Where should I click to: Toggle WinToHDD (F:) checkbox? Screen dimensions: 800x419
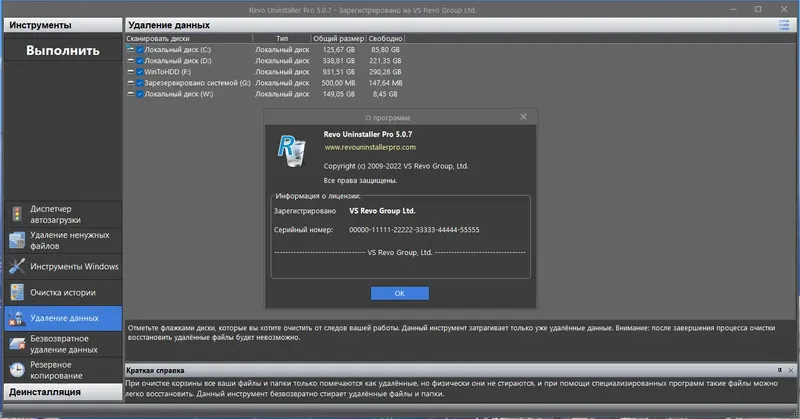coord(140,72)
